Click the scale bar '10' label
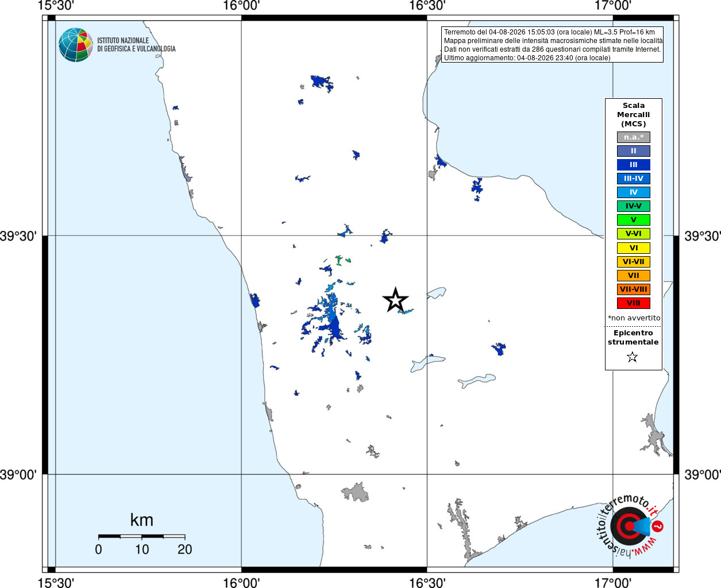Image resolution: width=721 pixels, height=588 pixels. coord(142,550)
